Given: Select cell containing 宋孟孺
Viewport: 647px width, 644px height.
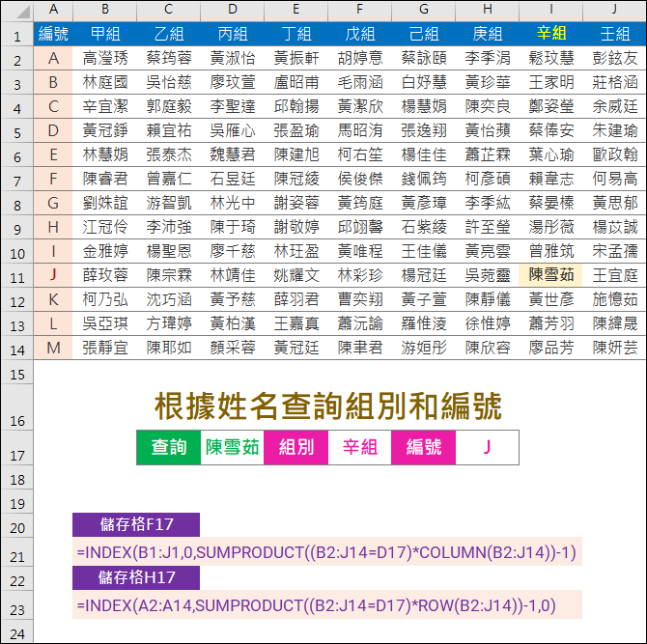Looking at the screenshot, I should click(615, 251).
